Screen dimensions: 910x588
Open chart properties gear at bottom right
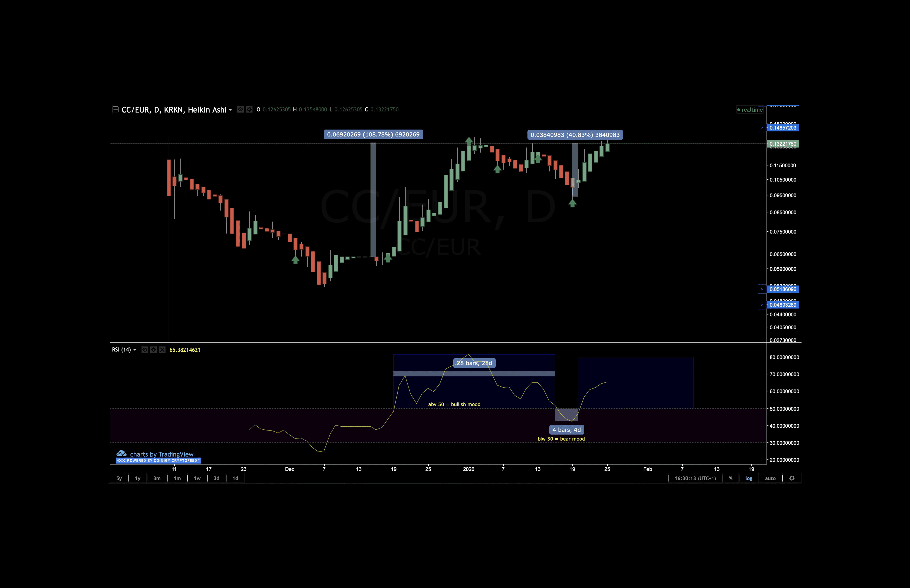tap(792, 478)
